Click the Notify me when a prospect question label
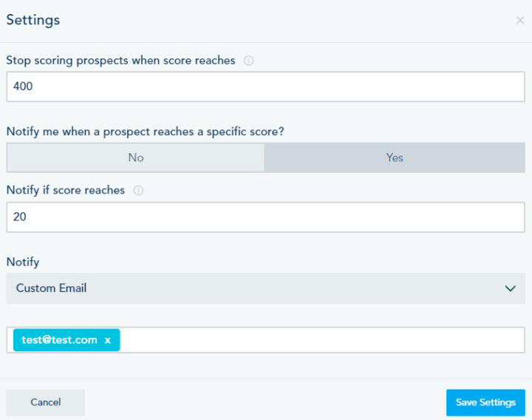Image resolution: width=532 pixels, height=420 pixels. pos(146,132)
